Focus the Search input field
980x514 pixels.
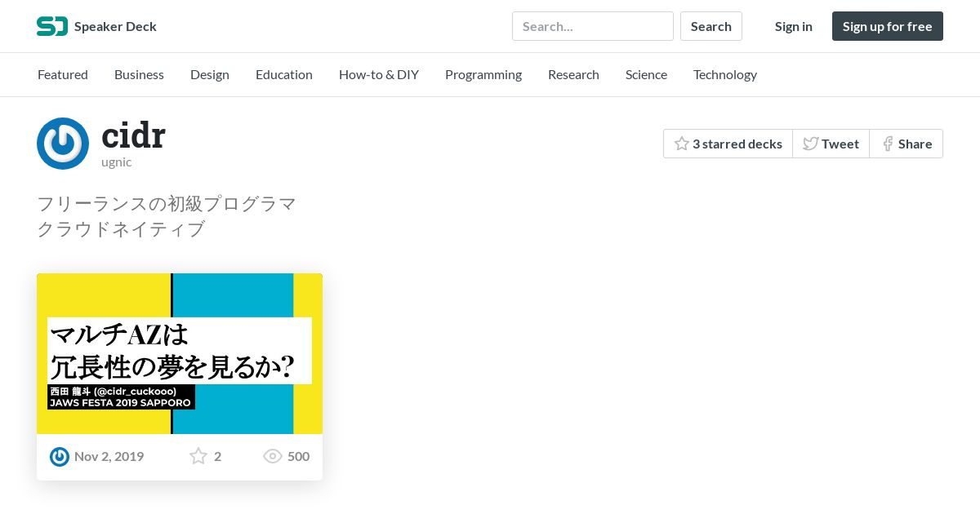(593, 26)
